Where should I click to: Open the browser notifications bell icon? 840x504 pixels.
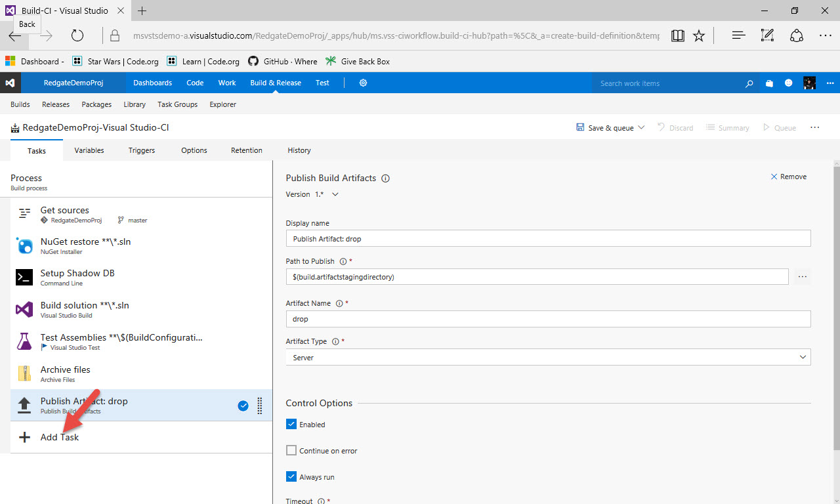pos(796,36)
